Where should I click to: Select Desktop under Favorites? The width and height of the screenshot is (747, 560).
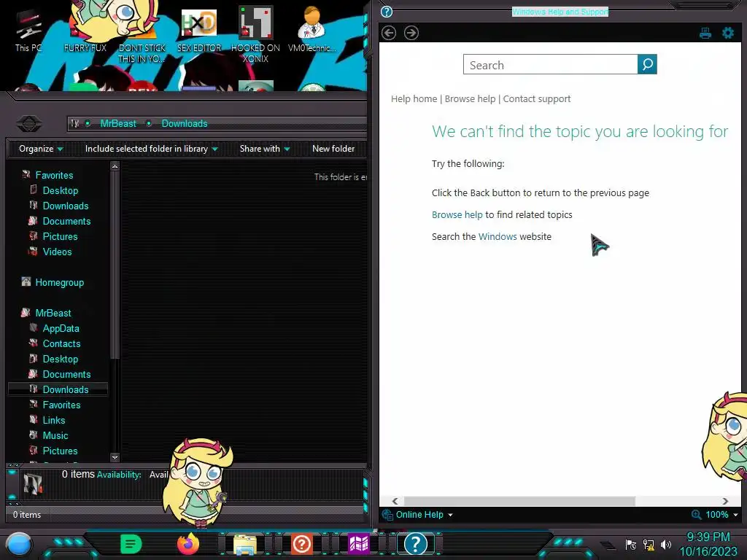tap(60, 190)
